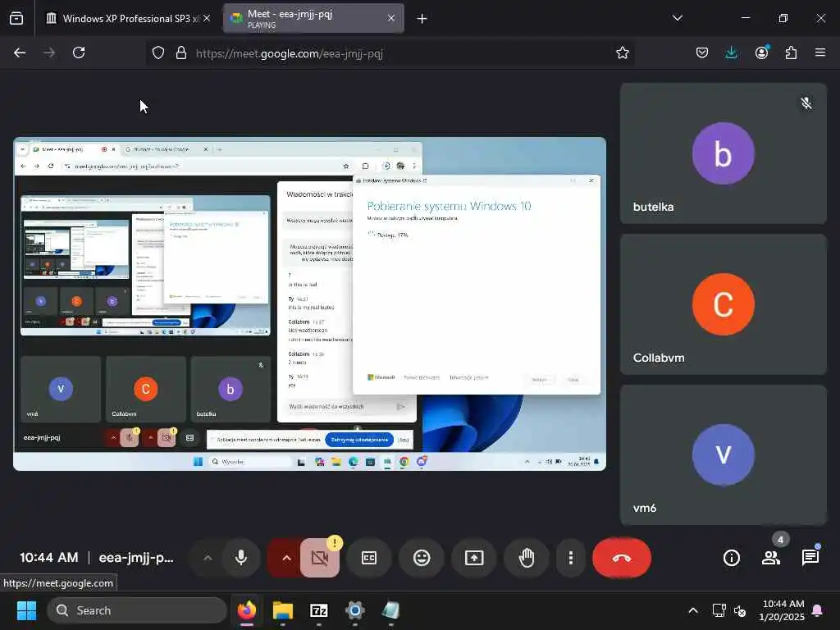
Task: Click the eea-jmjj-p... meeting code label
Action: pos(136,558)
